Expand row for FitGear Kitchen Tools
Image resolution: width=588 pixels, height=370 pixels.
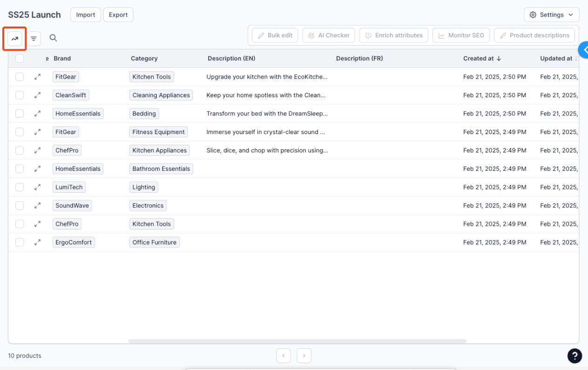pos(37,77)
